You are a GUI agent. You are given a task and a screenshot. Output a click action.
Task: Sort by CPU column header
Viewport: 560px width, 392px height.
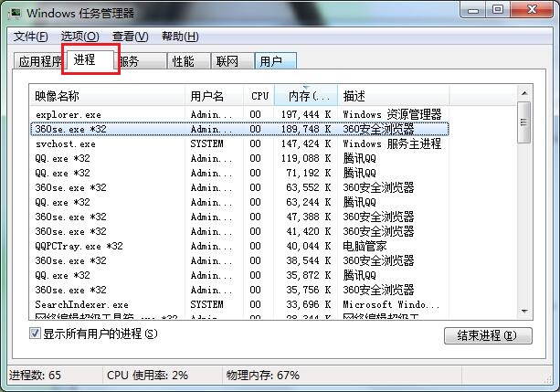[259, 96]
